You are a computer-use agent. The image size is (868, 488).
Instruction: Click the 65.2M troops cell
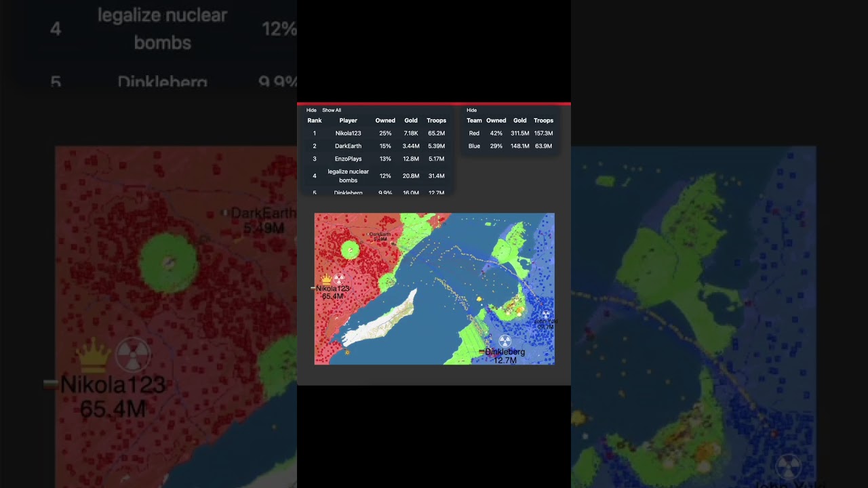436,134
